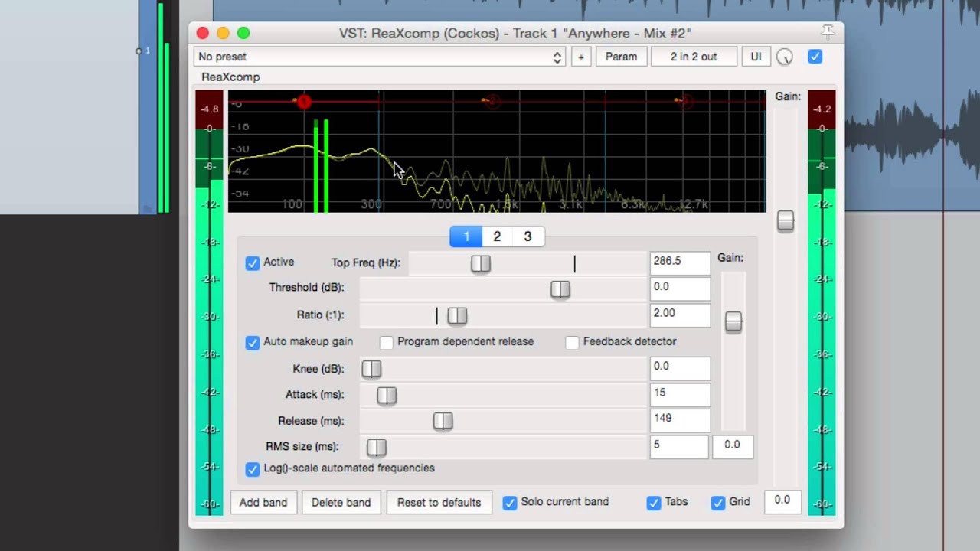980x551 pixels.
Task: Click the Knee value field
Action: tap(680, 367)
